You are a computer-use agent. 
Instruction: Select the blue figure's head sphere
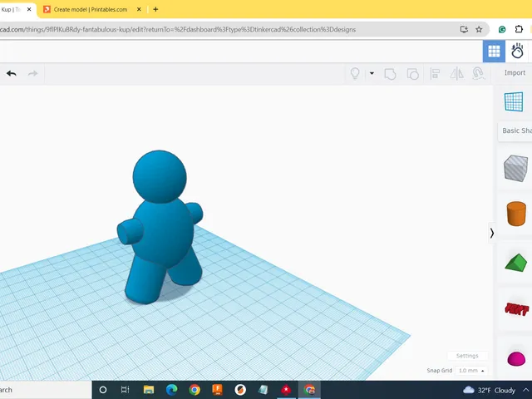160,176
